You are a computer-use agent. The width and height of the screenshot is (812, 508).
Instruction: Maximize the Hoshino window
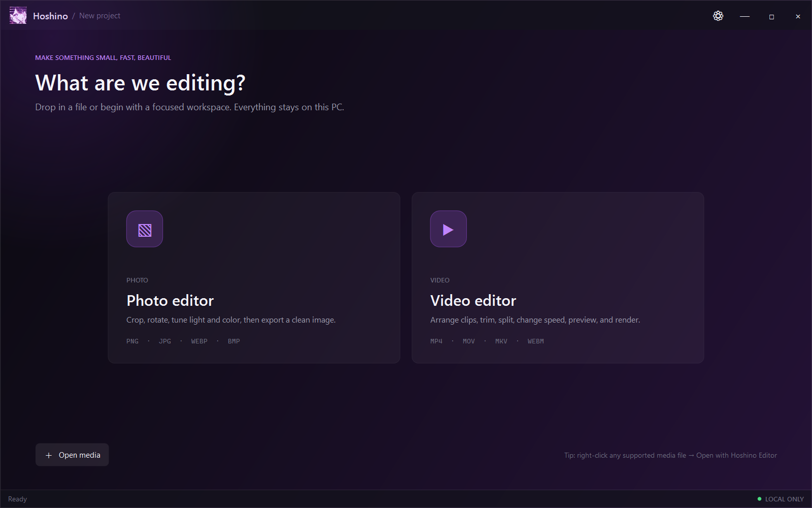[771, 16]
